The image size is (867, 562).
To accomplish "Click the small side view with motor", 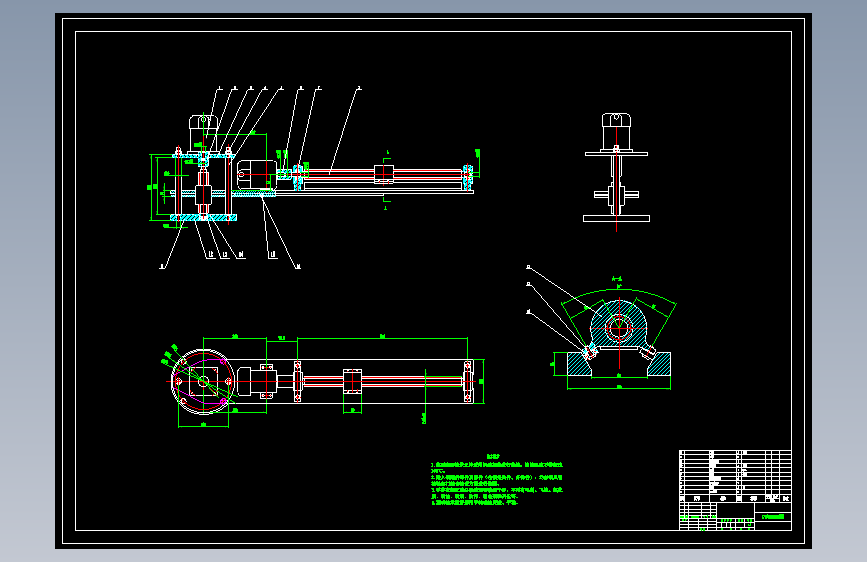I will (x=616, y=171).
